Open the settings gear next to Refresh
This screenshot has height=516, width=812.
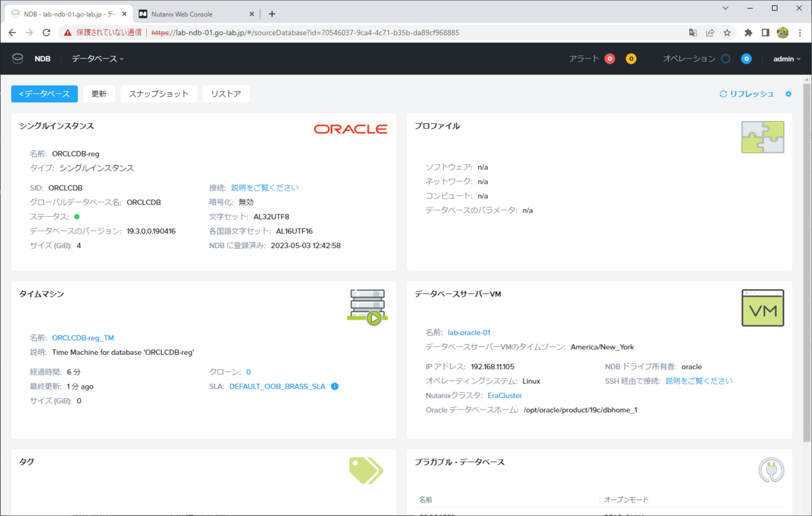point(788,94)
